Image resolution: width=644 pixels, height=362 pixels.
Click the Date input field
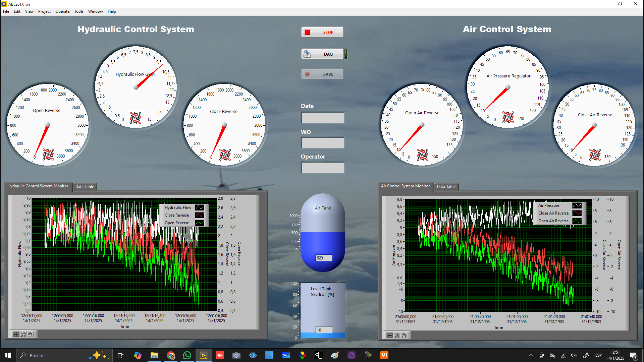323,118
